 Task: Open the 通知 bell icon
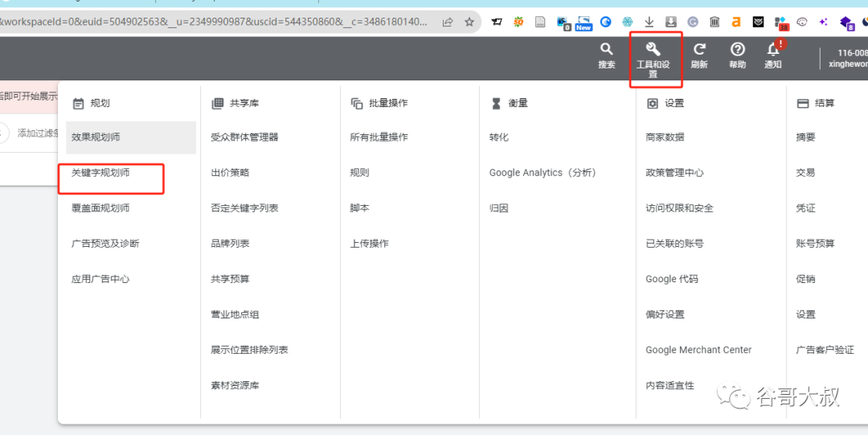[773, 49]
